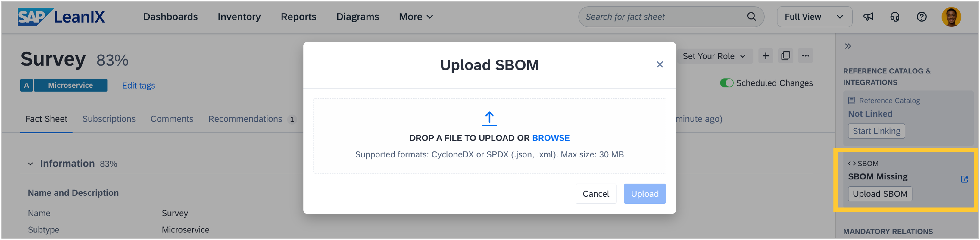This screenshot has width=980, height=240.
Task: Expand the Set Your Role dropdown
Action: point(714,56)
